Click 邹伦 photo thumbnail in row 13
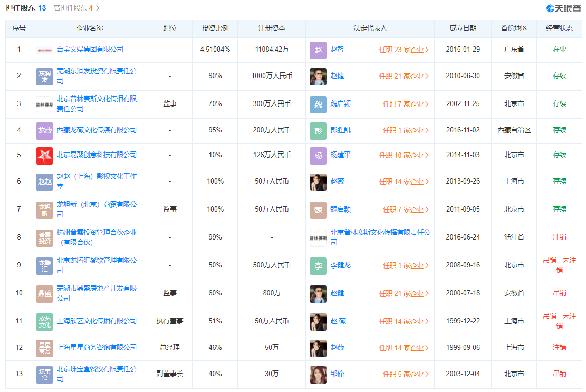Screen dimensions: 586x392 point(318,375)
